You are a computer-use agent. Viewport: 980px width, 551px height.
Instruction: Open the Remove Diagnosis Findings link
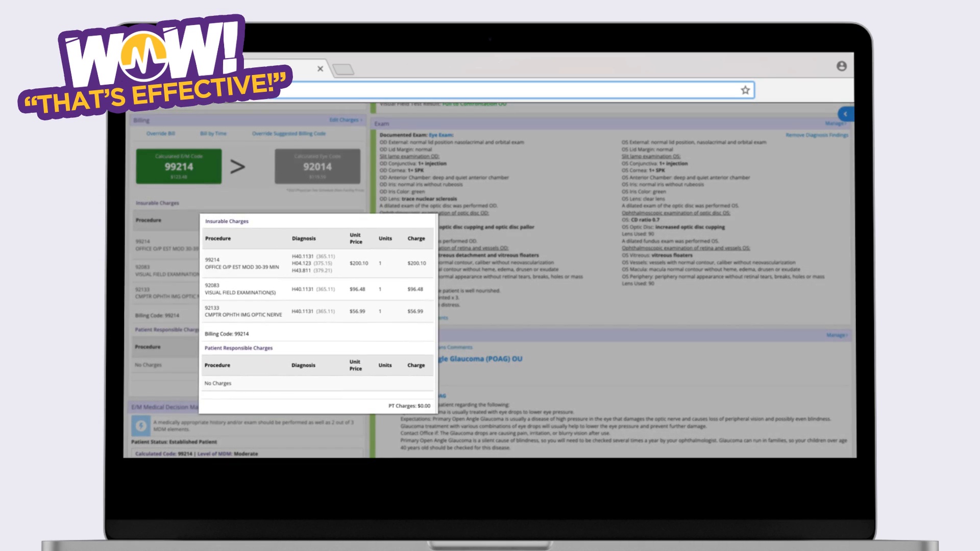coord(817,135)
